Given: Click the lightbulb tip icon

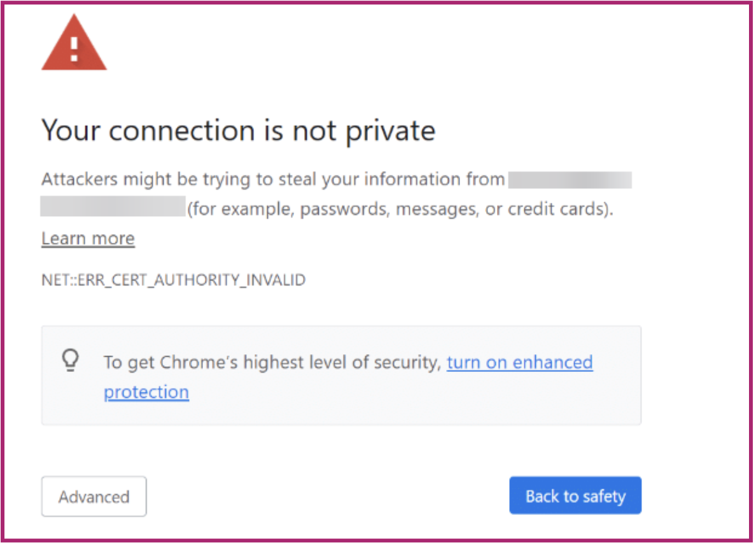Looking at the screenshot, I should click(70, 361).
